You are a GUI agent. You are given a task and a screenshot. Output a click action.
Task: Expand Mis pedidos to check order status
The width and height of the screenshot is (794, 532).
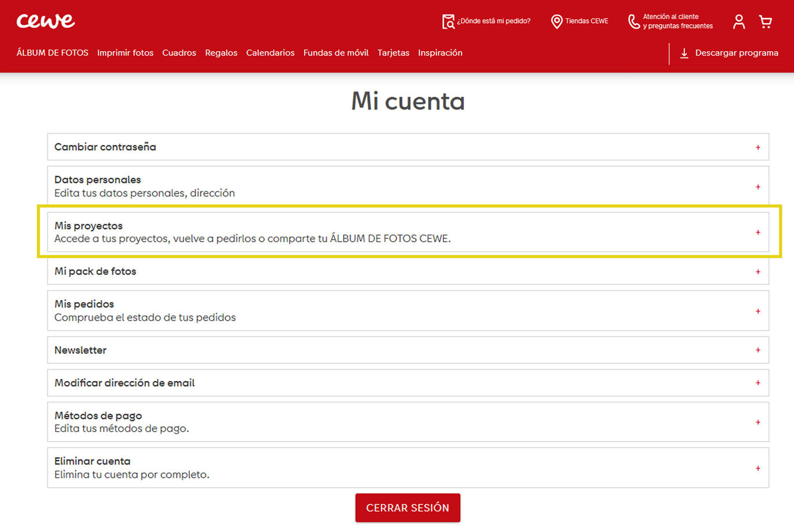click(x=758, y=310)
